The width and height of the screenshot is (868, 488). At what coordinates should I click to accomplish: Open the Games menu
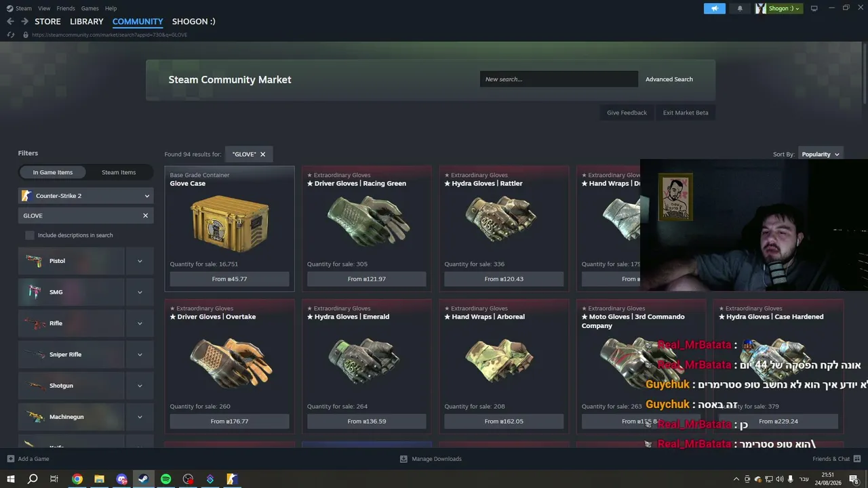point(90,8)
